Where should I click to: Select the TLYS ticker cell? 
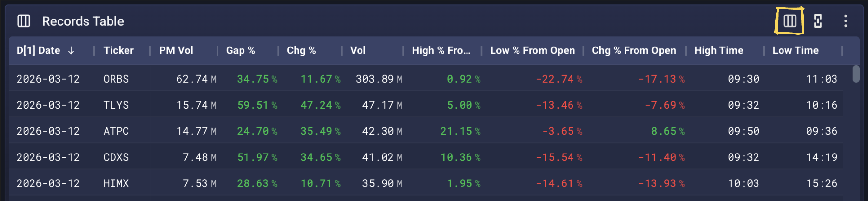tap(116, 105)
